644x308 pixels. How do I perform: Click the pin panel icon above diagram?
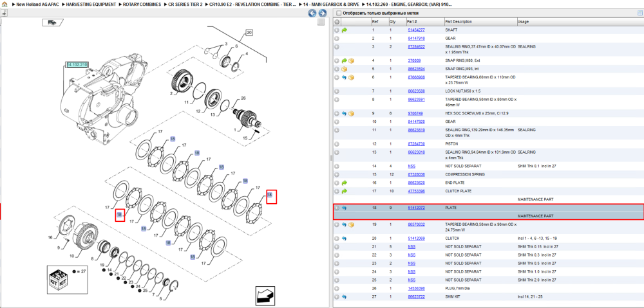point(4,13)
